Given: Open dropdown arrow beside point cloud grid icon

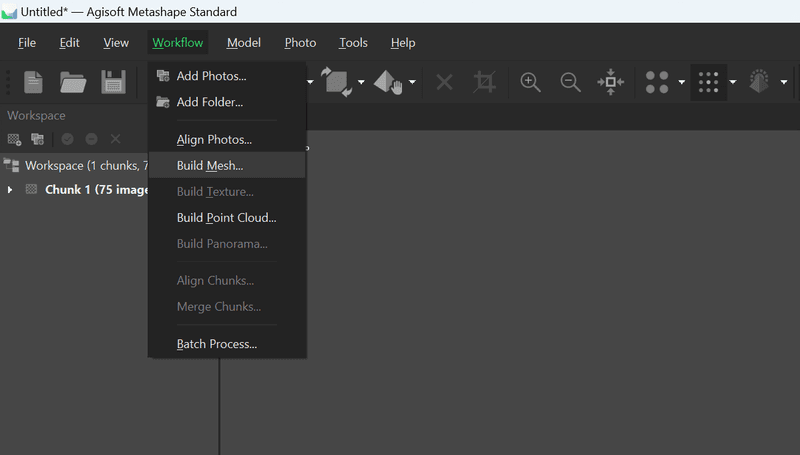Looking at the screenshot, I should tap(733, 82).
